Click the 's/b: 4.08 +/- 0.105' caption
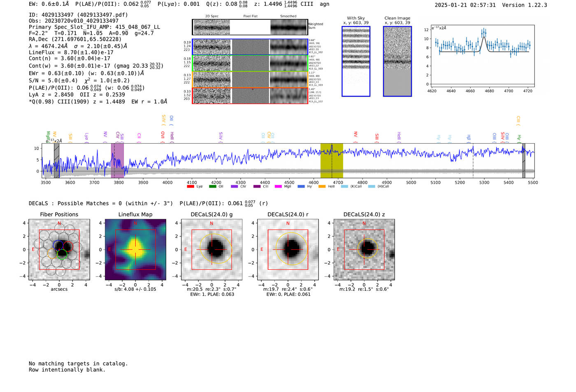The image size is (576, 392). pyautogui.click(x=135, y=289)
